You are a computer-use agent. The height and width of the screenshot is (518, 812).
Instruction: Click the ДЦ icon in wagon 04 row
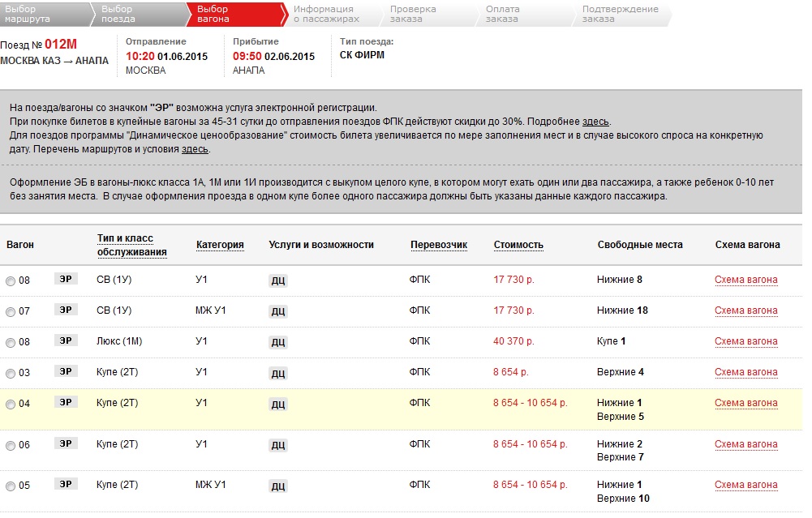(277, 404)
